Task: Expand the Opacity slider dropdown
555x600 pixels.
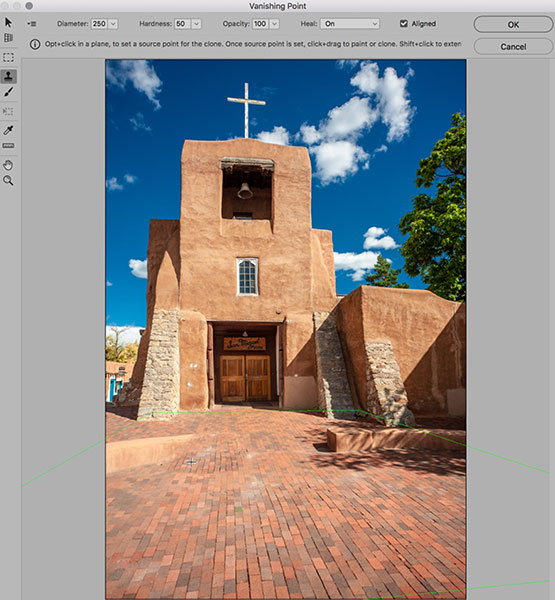Action: (x=274, y=24)
